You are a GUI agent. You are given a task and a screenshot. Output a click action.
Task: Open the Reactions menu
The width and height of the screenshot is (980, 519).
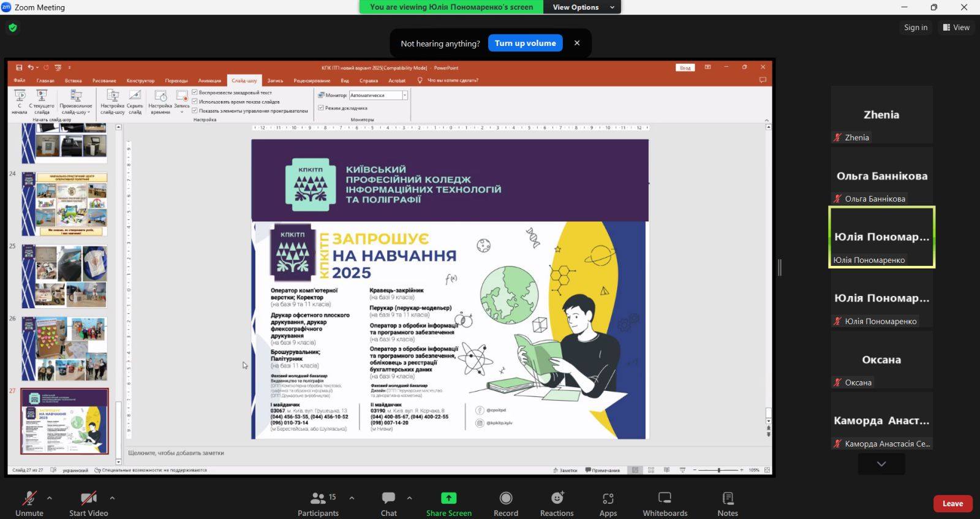click(x=557, y=503)
